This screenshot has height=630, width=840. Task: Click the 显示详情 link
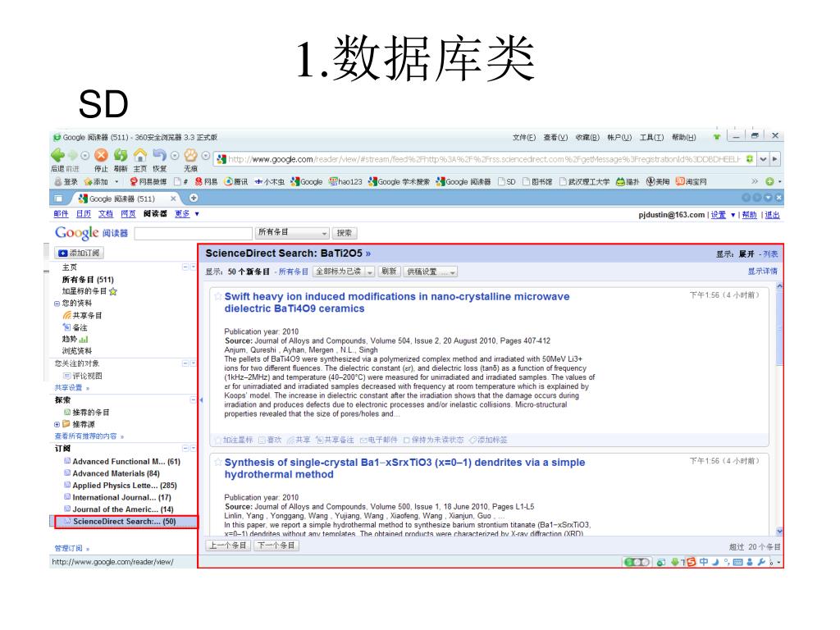pos(762,271)
